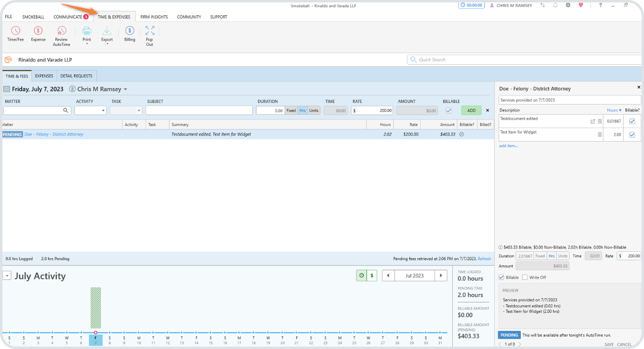Toggle Billable checkbox in new entry row
Viewport: 644px width, 349px height.
[x=448, y=111]
